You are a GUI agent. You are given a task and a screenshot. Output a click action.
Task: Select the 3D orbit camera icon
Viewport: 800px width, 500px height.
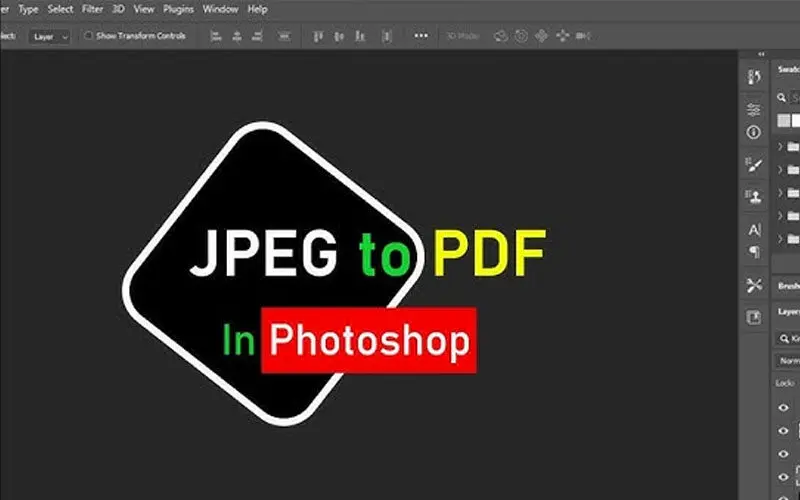point(501,36)
